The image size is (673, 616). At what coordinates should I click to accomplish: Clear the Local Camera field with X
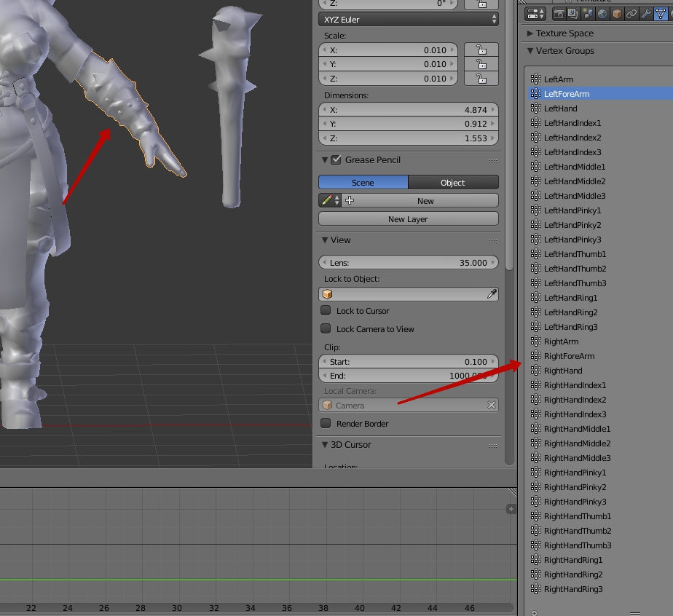click(492, 405)
